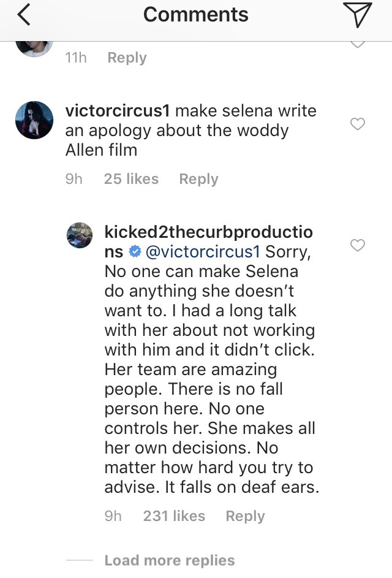This screenshot has width=392, height=578.
Task: Open kicked2thecurbproductions profile avatar
Action: (x=80, y=236)
